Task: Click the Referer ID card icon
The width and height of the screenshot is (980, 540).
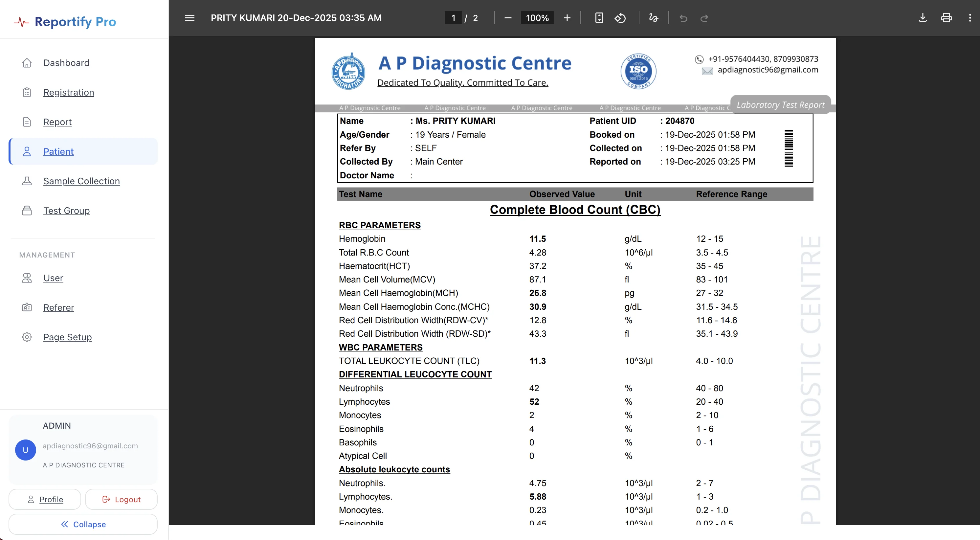Action: 27,307
